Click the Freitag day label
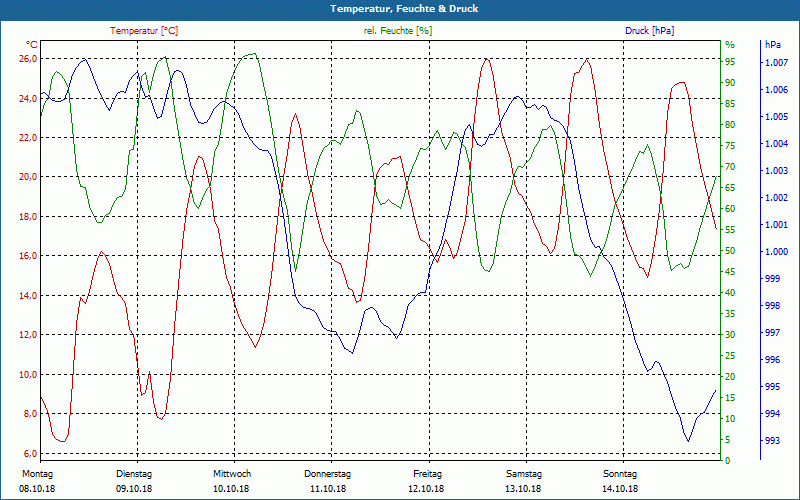This screenshot has width=800, height=500. (428, 474)
